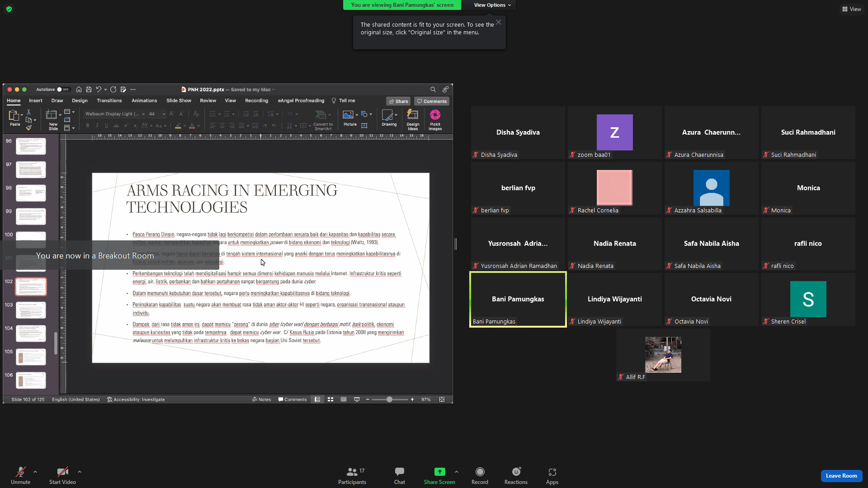Switch to Slide Sorter view icon
The image size is (868, 488).
click(330, 399)
